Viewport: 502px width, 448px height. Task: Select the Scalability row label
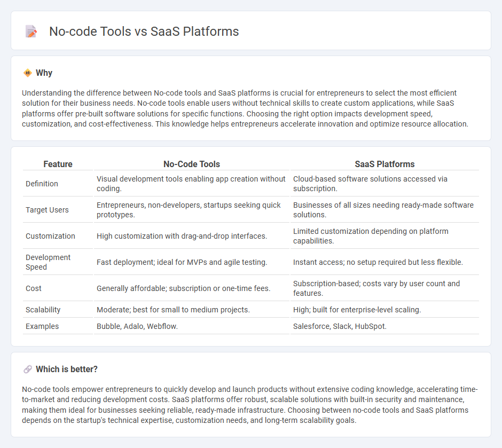click(x=43, y=310)
